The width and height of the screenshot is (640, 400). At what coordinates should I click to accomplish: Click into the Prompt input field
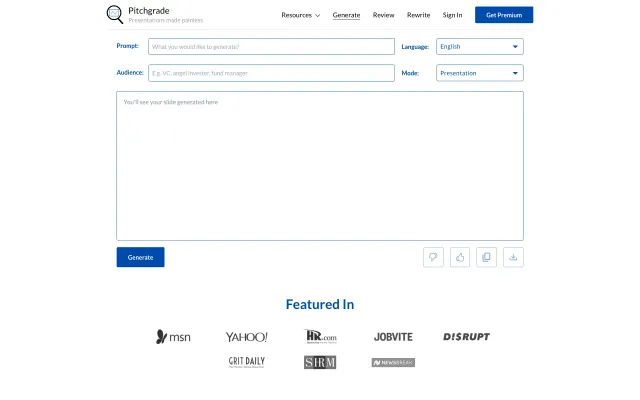pos(270,46)
